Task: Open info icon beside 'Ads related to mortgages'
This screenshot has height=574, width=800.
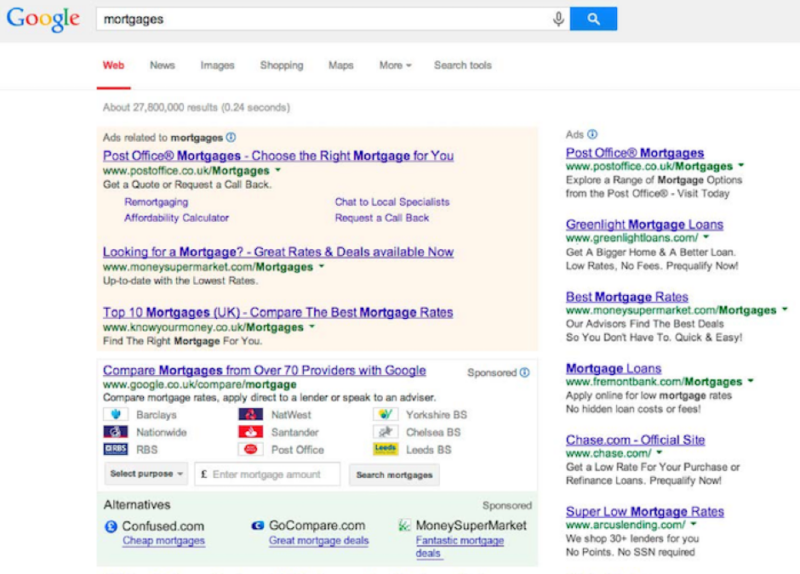Action: pyautogui.click(x=231, y=137)
